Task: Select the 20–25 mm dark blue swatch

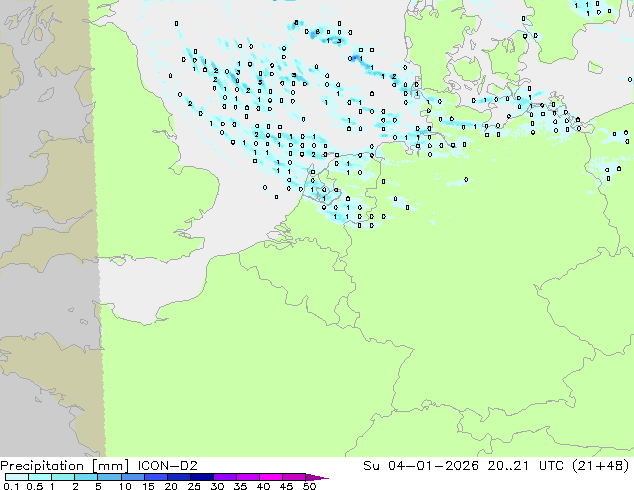Action: pyautogui.click(x=179, y=477)
